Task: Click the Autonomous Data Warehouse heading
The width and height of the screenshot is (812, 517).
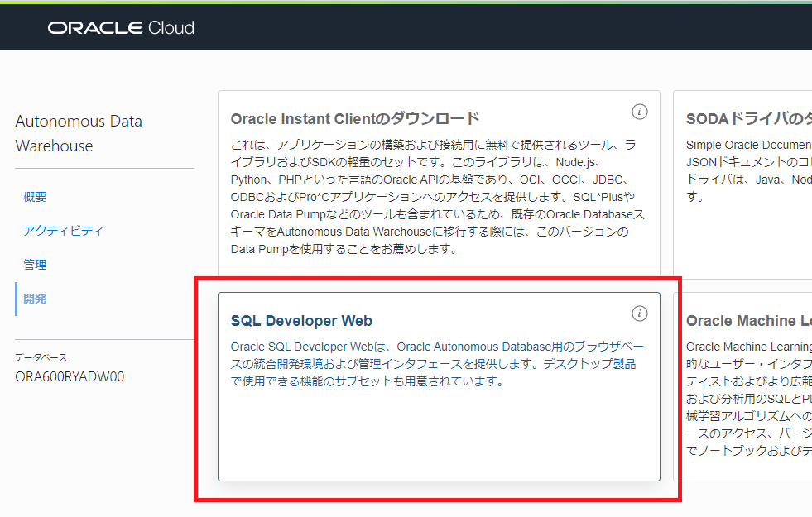Action: pyautogui.click(x=79, y=133)
